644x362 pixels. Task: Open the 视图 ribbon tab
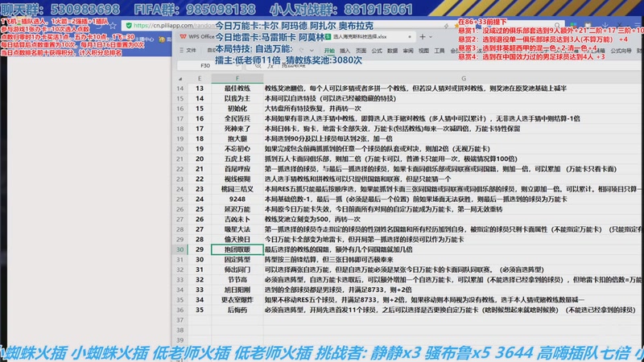pos(423,51)
